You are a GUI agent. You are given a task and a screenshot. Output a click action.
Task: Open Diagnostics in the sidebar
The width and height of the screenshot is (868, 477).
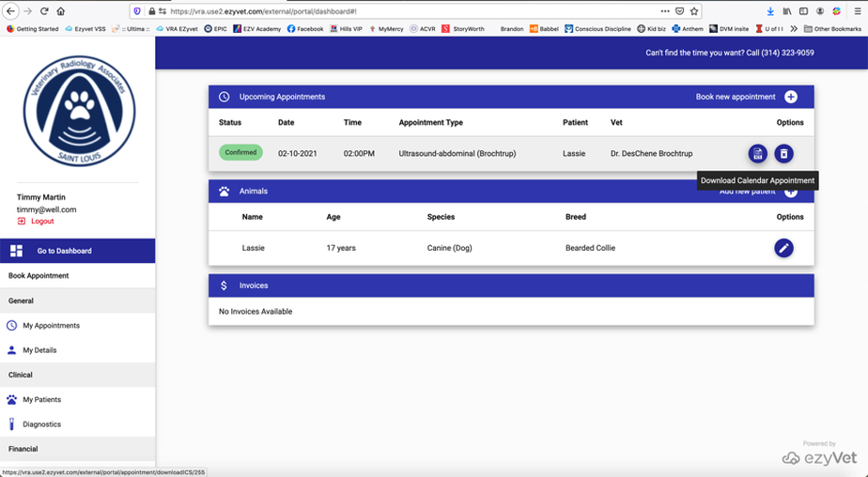coord(41,424)
